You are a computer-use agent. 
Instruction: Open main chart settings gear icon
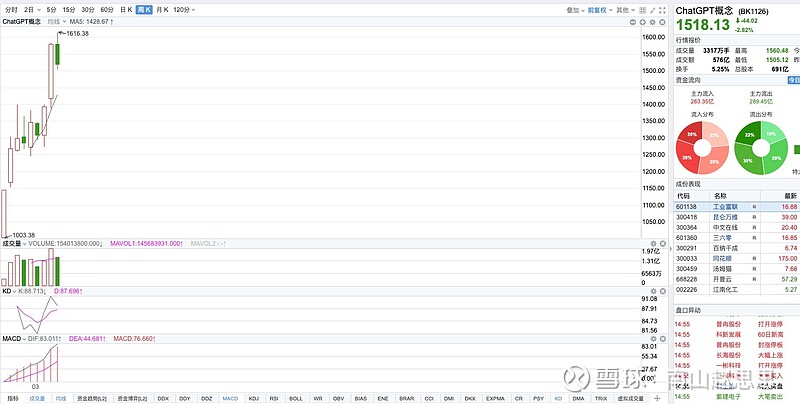tap(653, 22)
